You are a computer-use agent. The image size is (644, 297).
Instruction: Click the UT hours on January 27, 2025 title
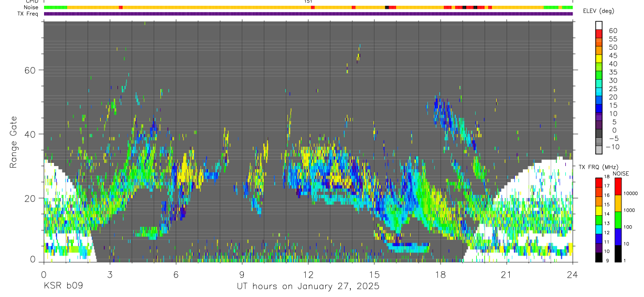(308, 286)
